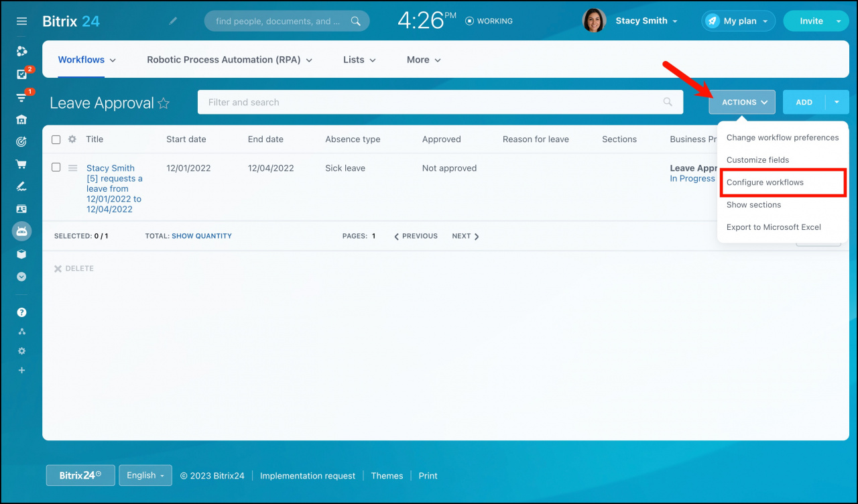Choose Change workflow preferences
Image resolution: width=858 pixels, height=504 pixels.
(782, 137)
